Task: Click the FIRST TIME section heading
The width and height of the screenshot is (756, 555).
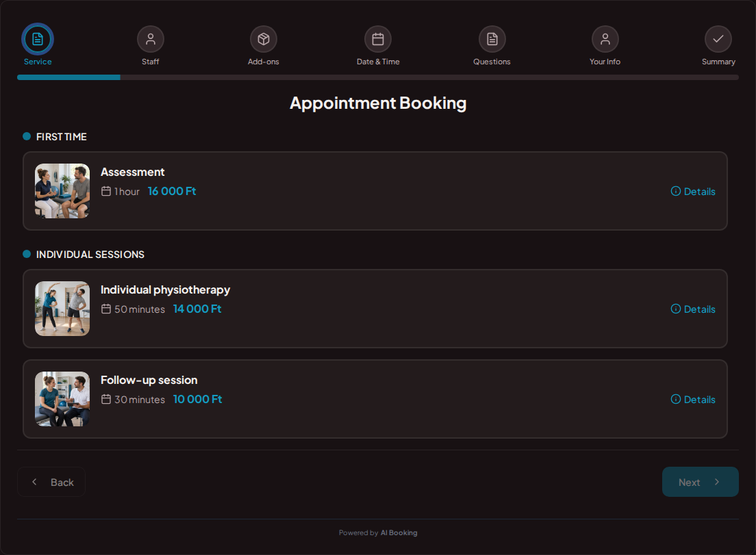Action: point(61,137)
